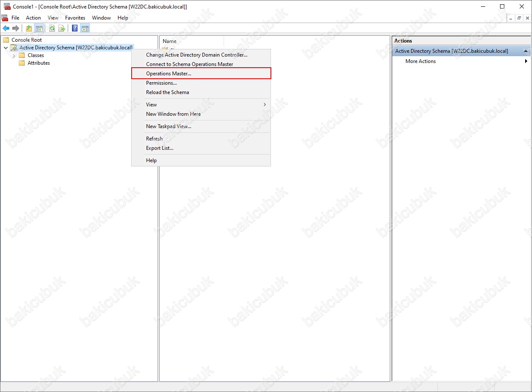532x392 pixels.
Task: Click the Active Directory Schema node icon
Action: click(14, 48)
